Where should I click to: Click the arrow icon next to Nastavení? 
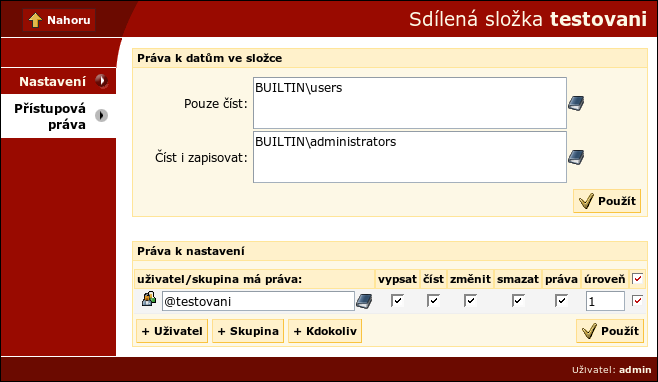(101, 81)
